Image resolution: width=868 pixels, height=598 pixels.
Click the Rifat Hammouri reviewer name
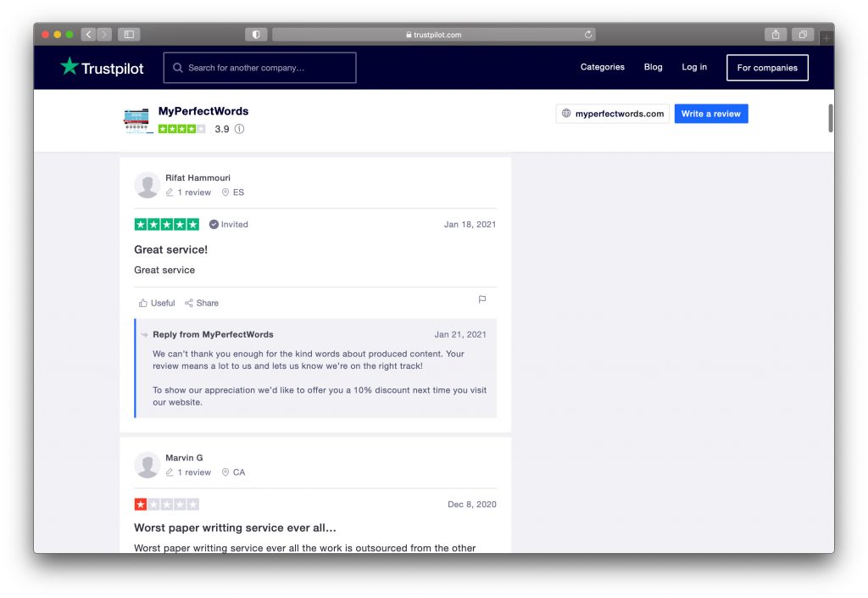tap(198, 178)
